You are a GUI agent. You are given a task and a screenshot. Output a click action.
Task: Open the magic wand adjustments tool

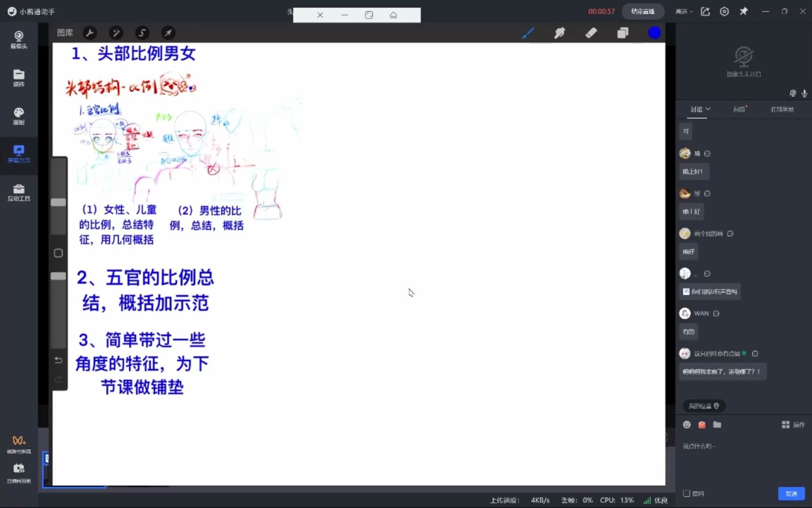(116, 32)
